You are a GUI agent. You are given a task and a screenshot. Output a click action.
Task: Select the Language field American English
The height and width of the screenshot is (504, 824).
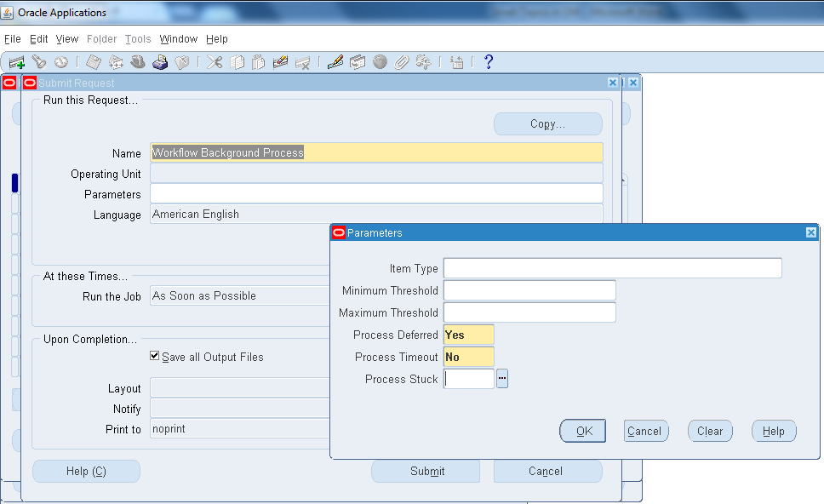(x=376, y=214)
